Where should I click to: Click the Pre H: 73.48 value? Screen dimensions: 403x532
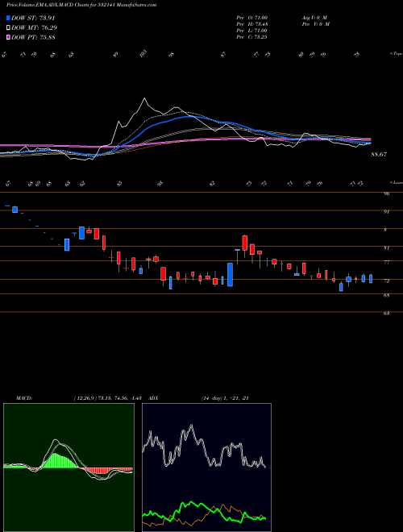tap(252, 24)
